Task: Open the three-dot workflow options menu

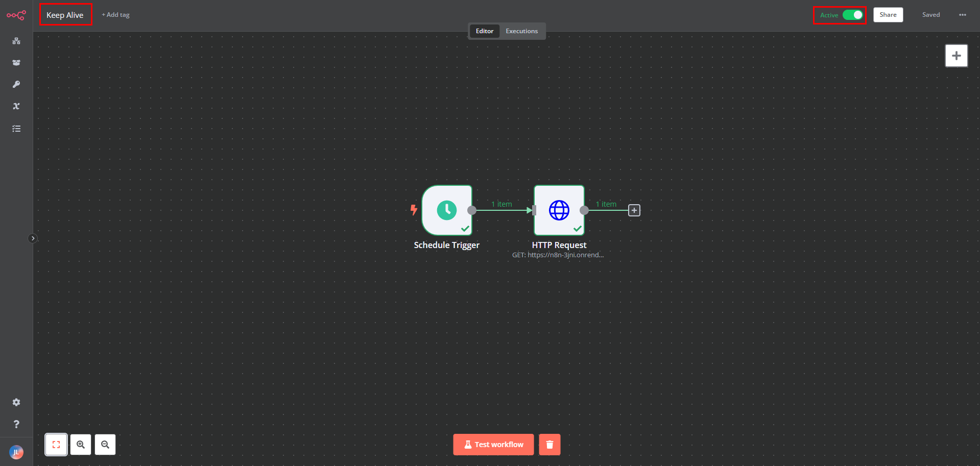Action: tap(963, 15)
